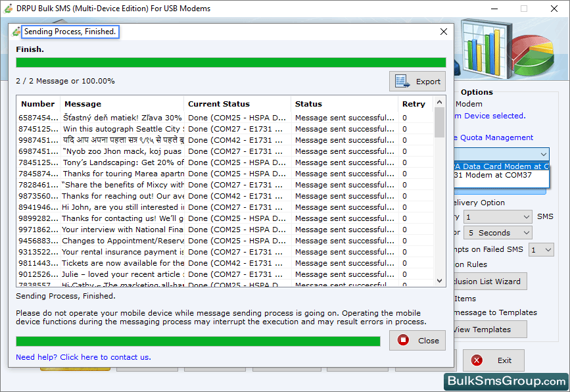
Task: Click the Export button
Action: coord(417,81)
